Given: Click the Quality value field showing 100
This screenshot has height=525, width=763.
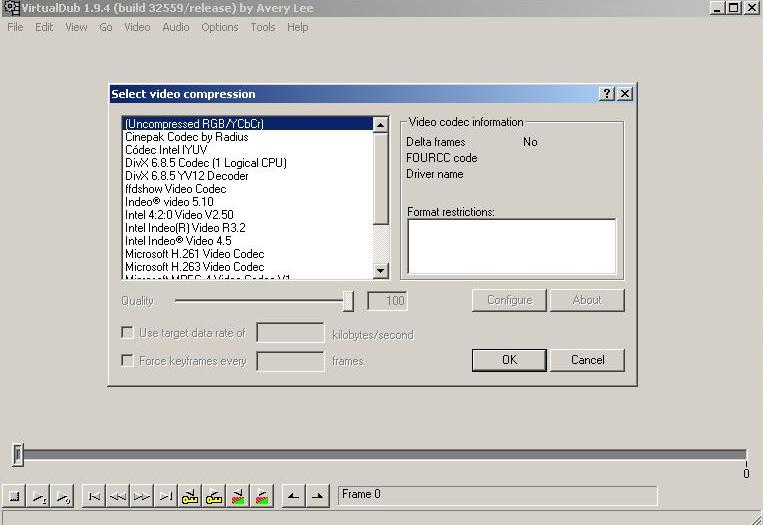Looking at the screenshot, I should tap(387, 301).
